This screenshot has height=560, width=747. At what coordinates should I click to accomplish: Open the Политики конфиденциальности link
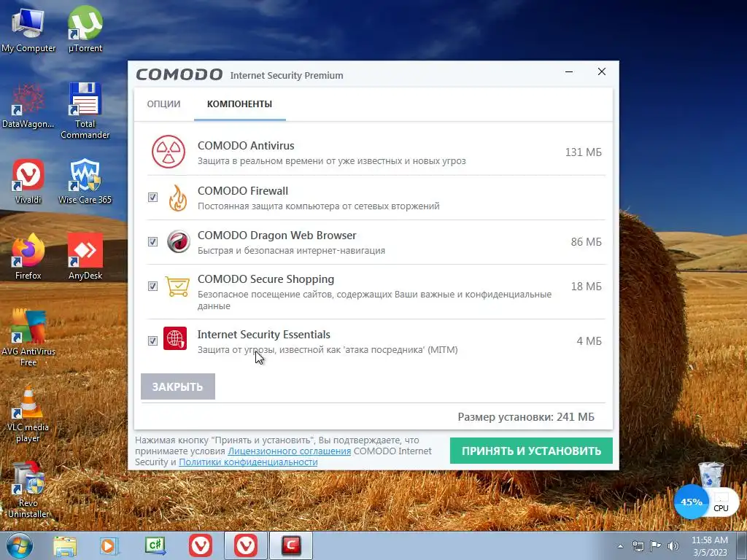[248, 462]
